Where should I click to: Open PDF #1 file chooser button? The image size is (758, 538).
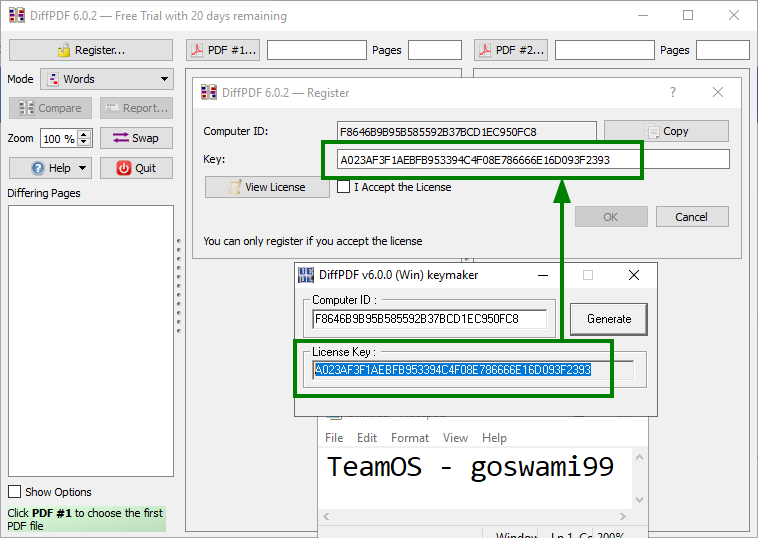(x=223, y=50)
